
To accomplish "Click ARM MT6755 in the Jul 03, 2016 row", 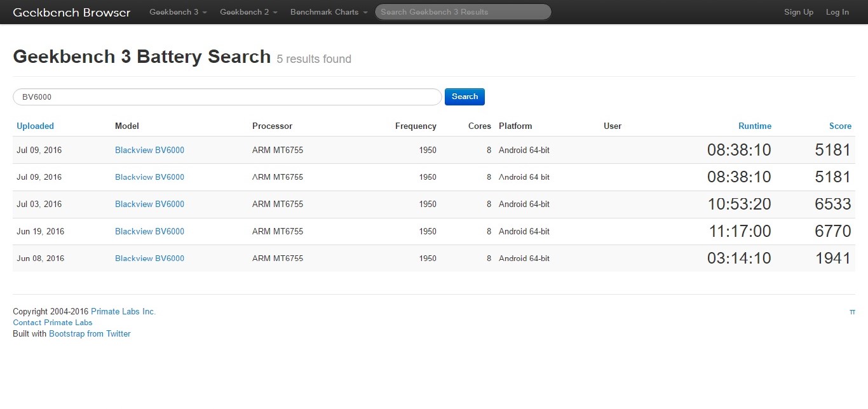I will [x=278, y=204].
